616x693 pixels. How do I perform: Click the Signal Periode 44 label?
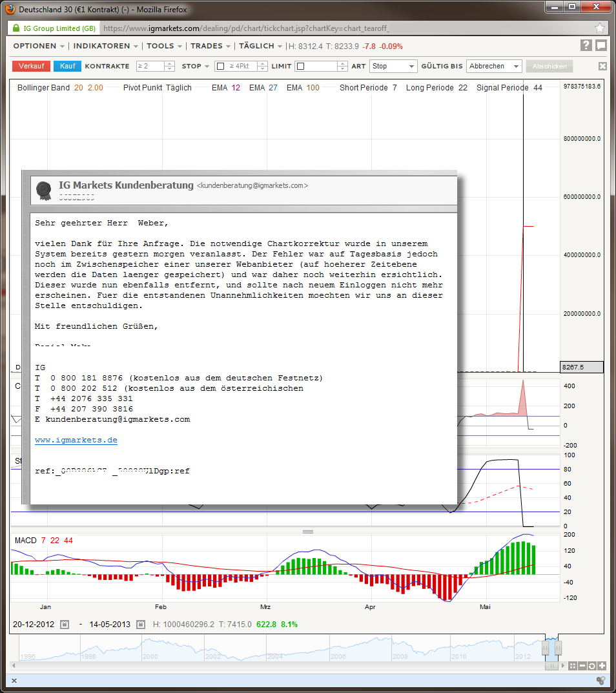[x=509, y=87]
